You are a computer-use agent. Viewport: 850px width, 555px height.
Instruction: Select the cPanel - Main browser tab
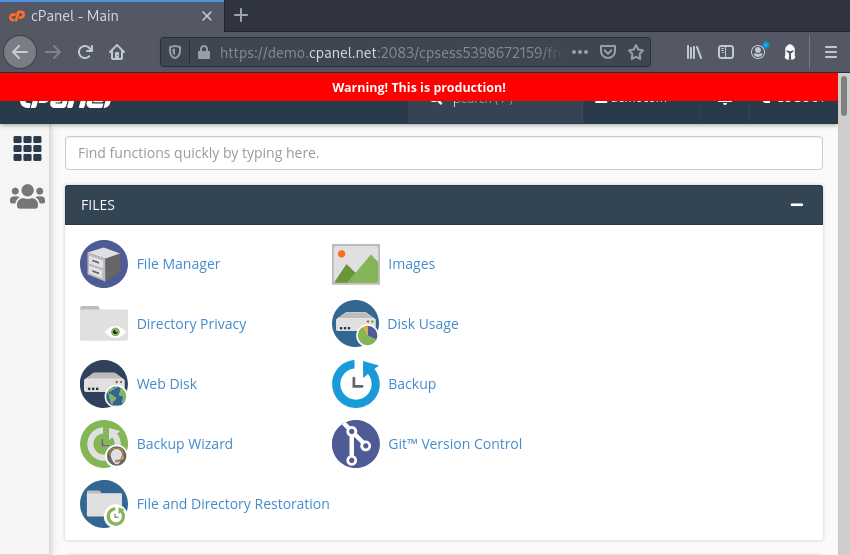(108, 16)
